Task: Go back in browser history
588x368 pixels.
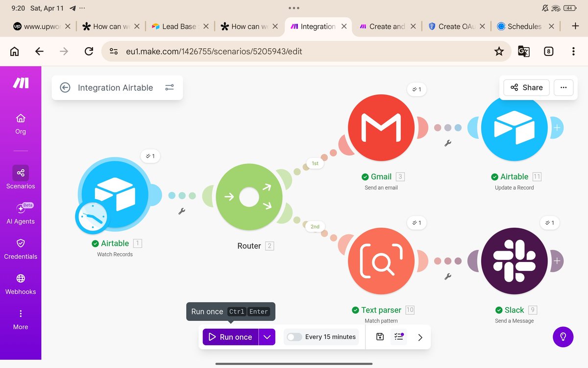Action: click(x=39, y=51)
